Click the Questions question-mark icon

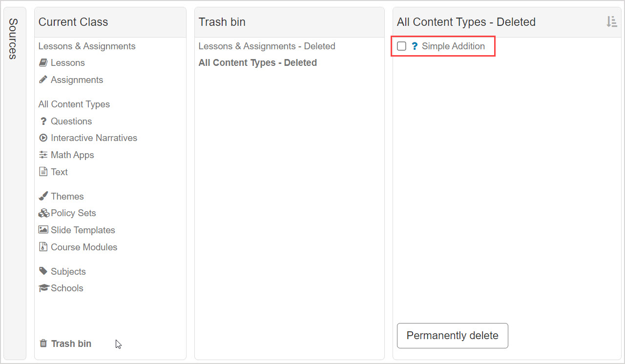coord(43,121)
